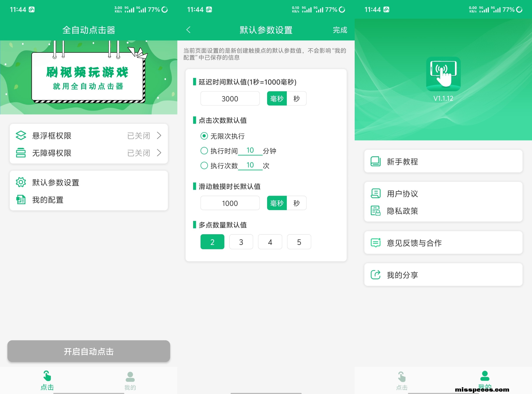This screenshot has width=532, height=394.
Task: Tap the 我的分享 share icon
Action: point(375,275)
